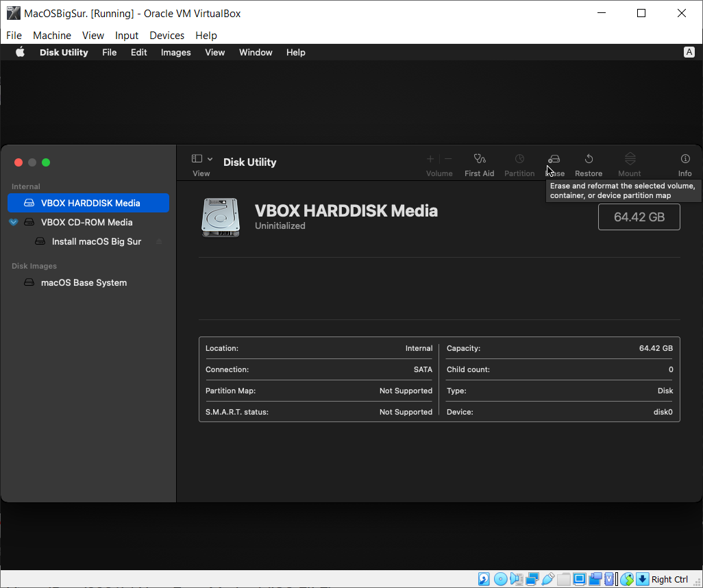Click the red close button of Disk Utility
Screen dimensions: 703x588
coord(18,162)
